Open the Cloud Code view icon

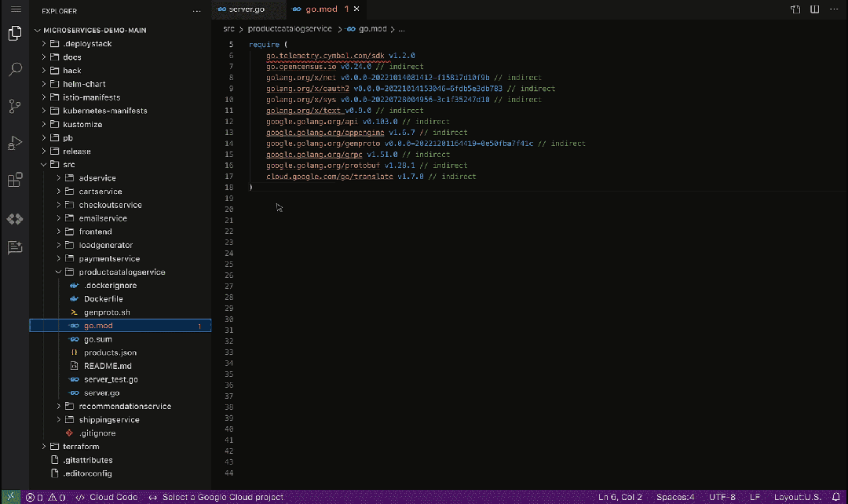tap(15, 219)
